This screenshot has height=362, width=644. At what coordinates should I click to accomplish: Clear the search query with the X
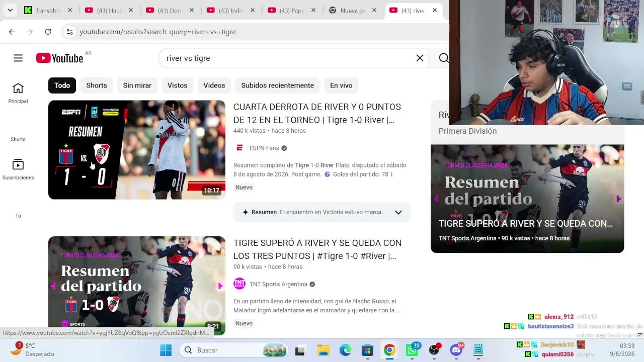[420, 58]
